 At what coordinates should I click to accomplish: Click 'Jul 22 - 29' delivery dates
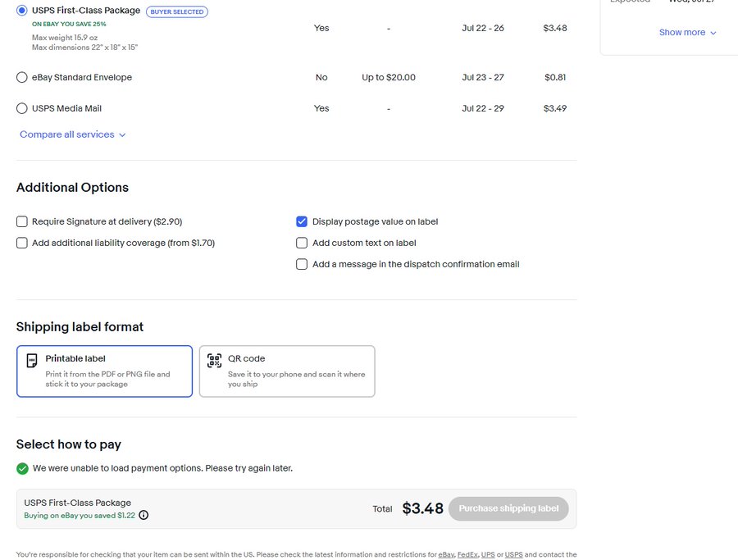pyautogui.click(x=483, y=108)
